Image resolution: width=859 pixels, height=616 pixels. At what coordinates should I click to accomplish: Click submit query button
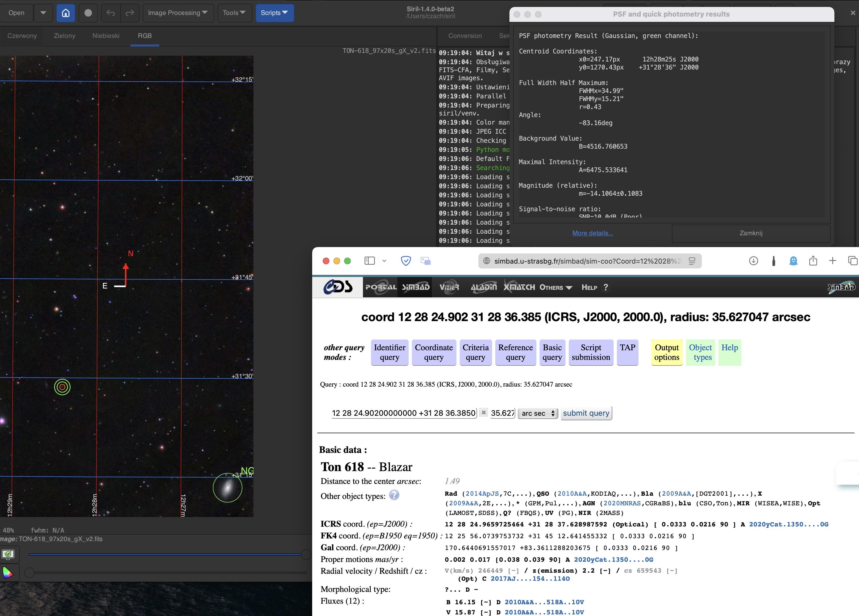pyautogui.click(x=586, y=413)
